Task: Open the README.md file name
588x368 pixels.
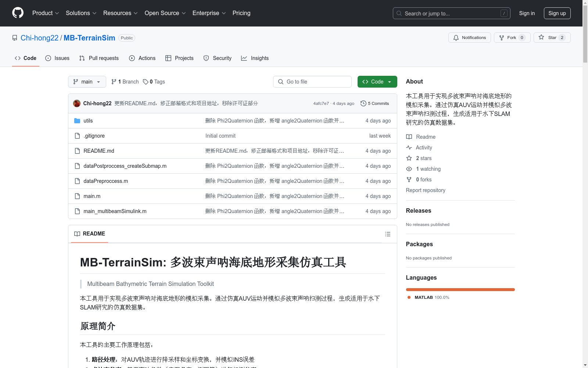Action: [99, 151]
